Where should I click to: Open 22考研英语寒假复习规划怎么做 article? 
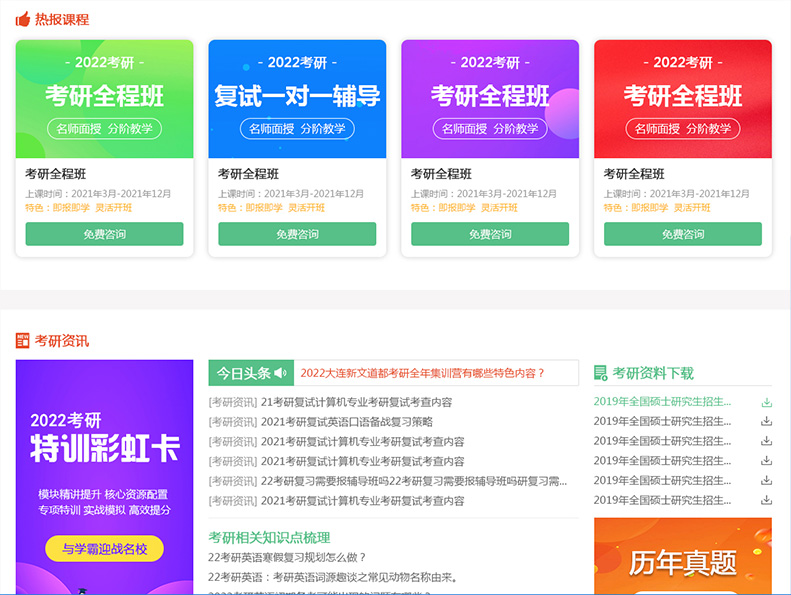(287, 557)
